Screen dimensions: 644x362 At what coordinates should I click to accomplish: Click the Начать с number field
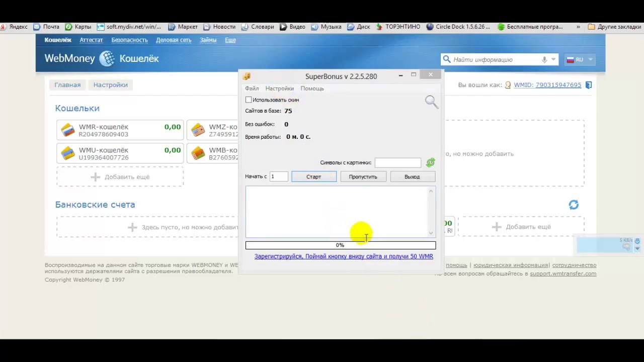click(x=279, y=176)
